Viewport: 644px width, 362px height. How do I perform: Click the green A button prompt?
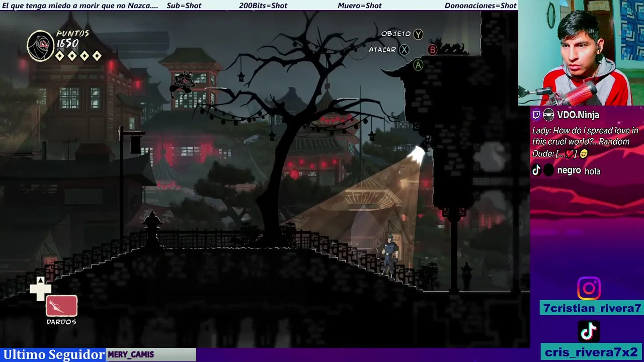click(418, 65)
